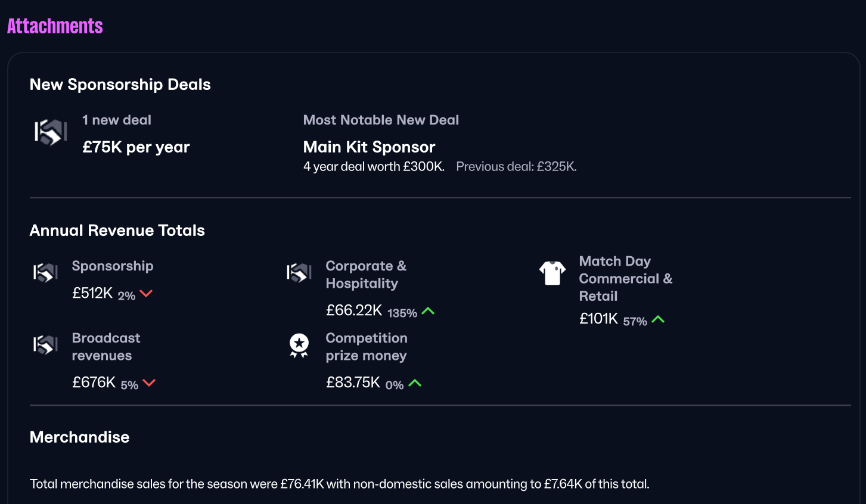Image resolution: width=866 pixels, height=504 pixels.
Task: Click the red down arrow beside Broadcast 5%
Action: (x=149, y=383)
